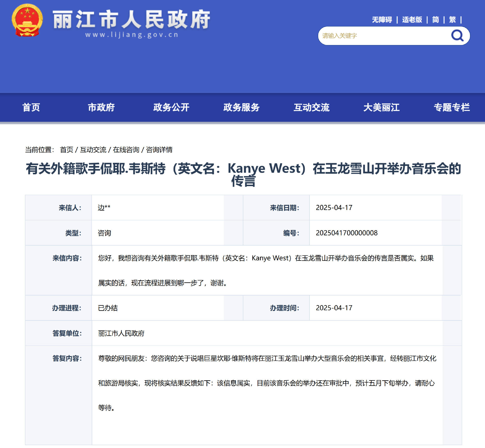Open the 专题专栏 navigation menu item

coord(452,107)
